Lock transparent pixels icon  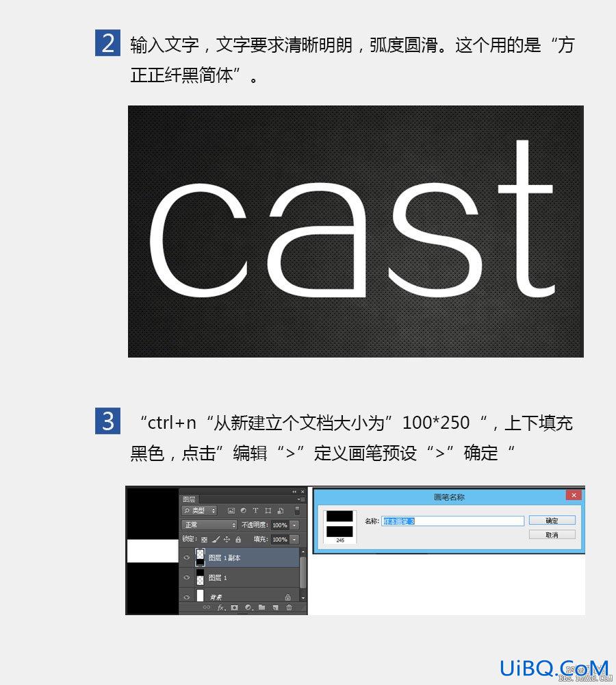pyautogui.click(x=205, y=540)
